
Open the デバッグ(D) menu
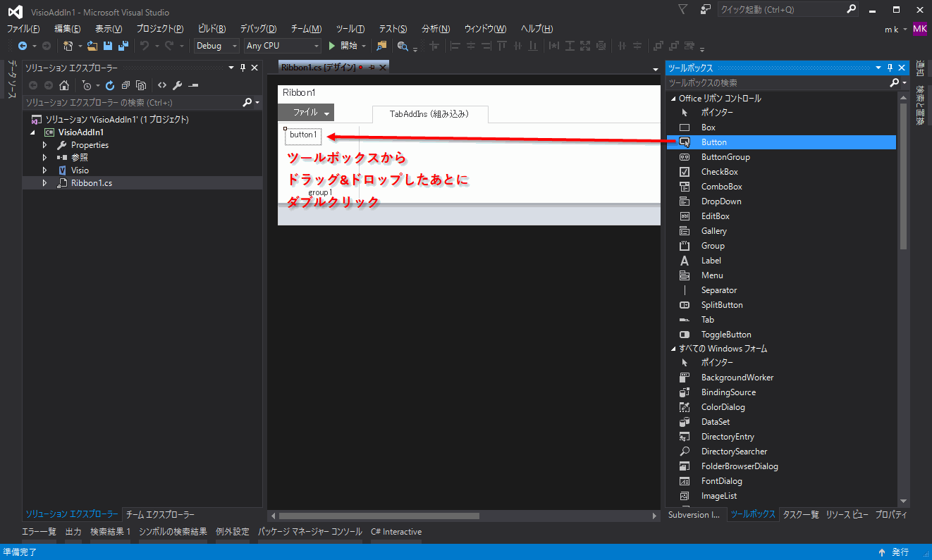point(258,29)
